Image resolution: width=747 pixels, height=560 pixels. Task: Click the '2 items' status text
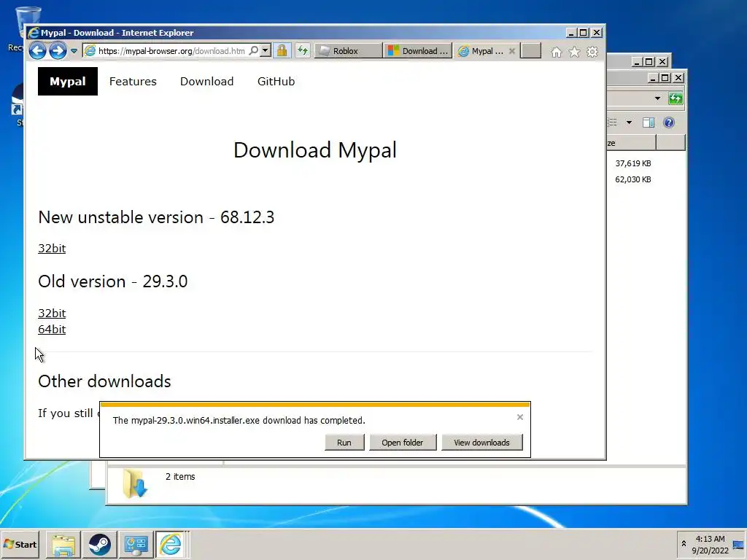(x=180, y=477)
